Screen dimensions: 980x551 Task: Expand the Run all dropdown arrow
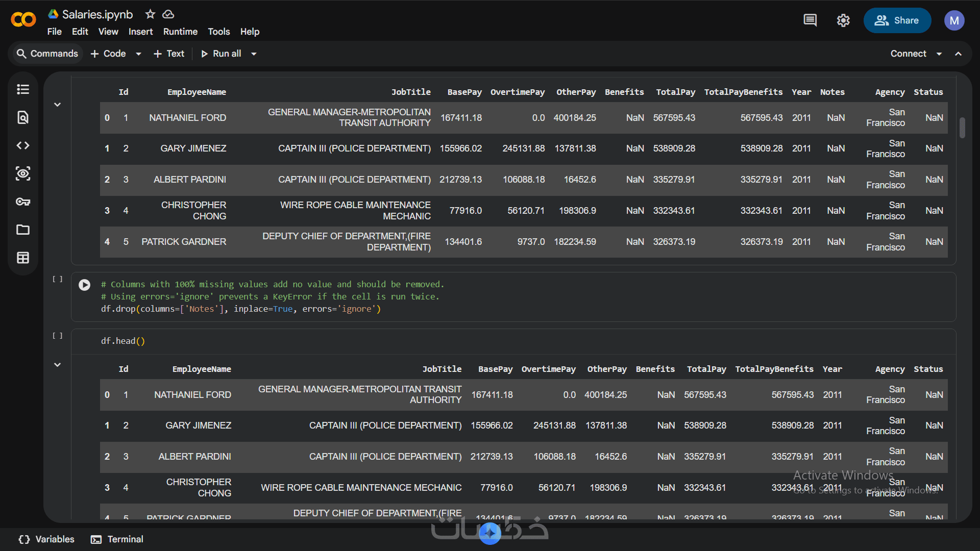(254, 54)
